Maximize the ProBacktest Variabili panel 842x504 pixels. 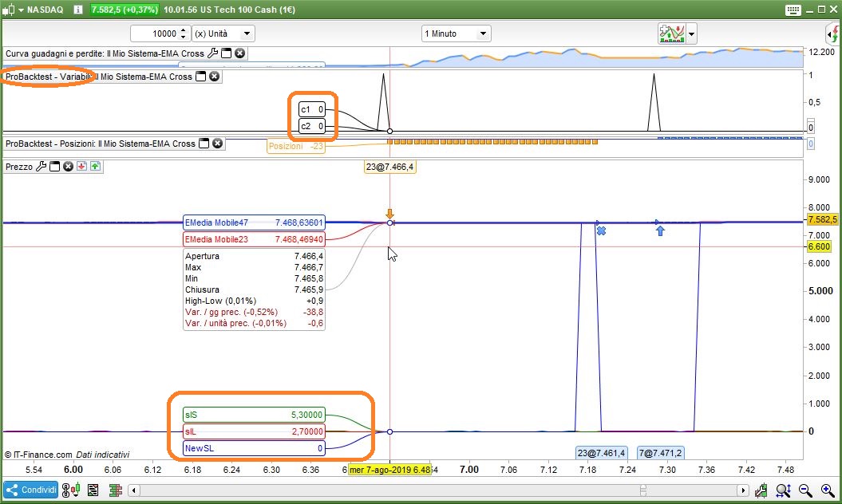pyautogui.click(x=201, y=77)
